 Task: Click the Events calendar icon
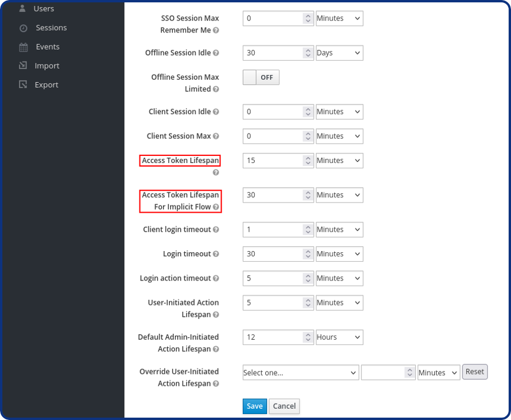(x=23, y=47)
